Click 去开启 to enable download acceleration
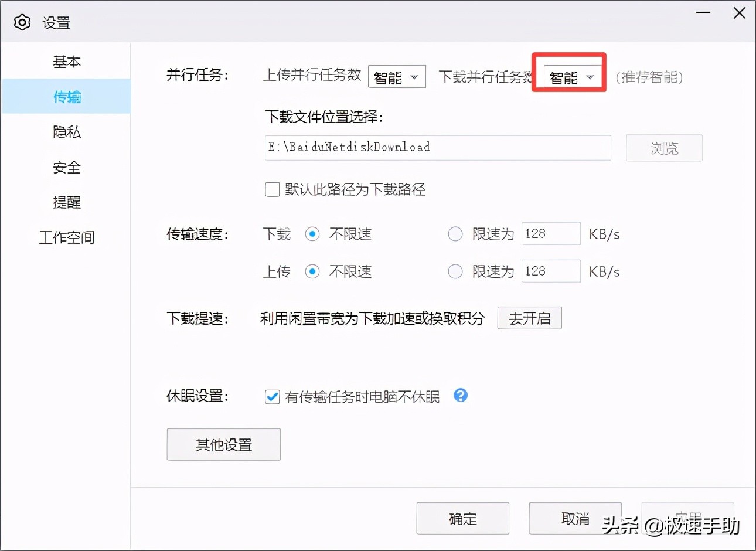The image size is (756, 551). coord(529,318)
